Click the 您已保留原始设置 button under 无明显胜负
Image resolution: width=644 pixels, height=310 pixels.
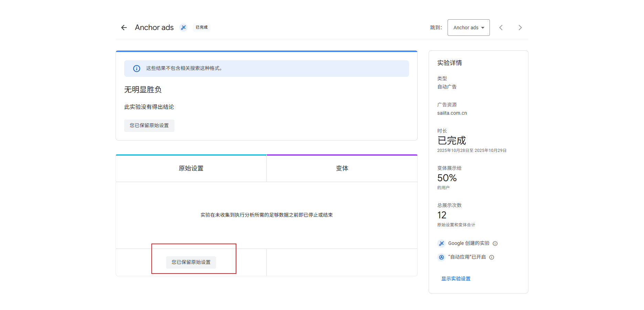pos(149,125)
